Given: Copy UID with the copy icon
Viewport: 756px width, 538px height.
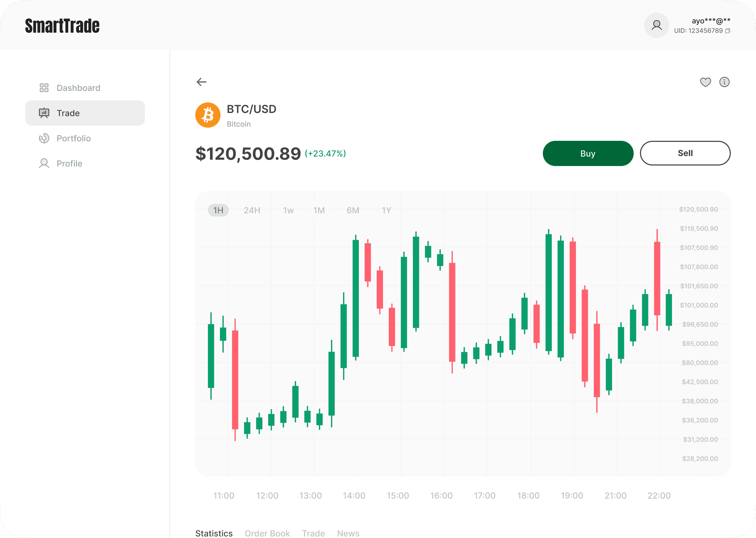Looking at the screenshot, I should click(728, 31).
